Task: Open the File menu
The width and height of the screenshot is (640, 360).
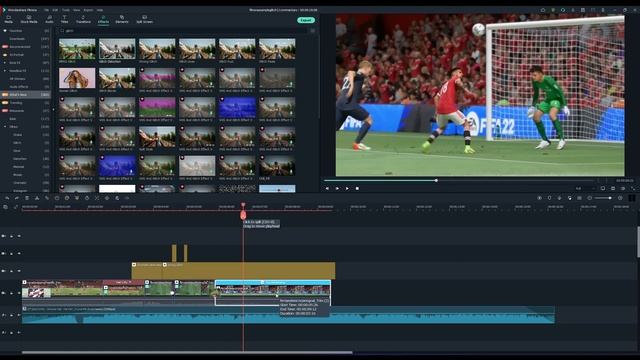Action: [x=46, y=10]
